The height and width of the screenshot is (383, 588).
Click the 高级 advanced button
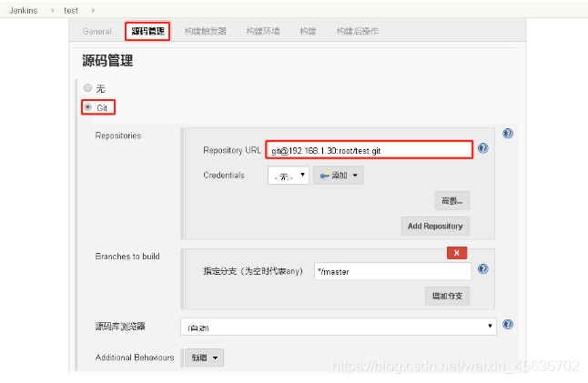(x=452, y=201)
